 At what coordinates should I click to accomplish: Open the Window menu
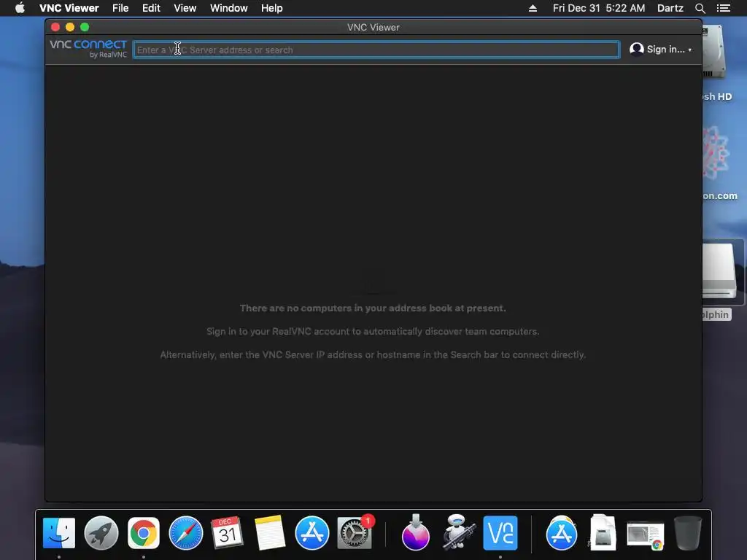(x=228, y=8)
